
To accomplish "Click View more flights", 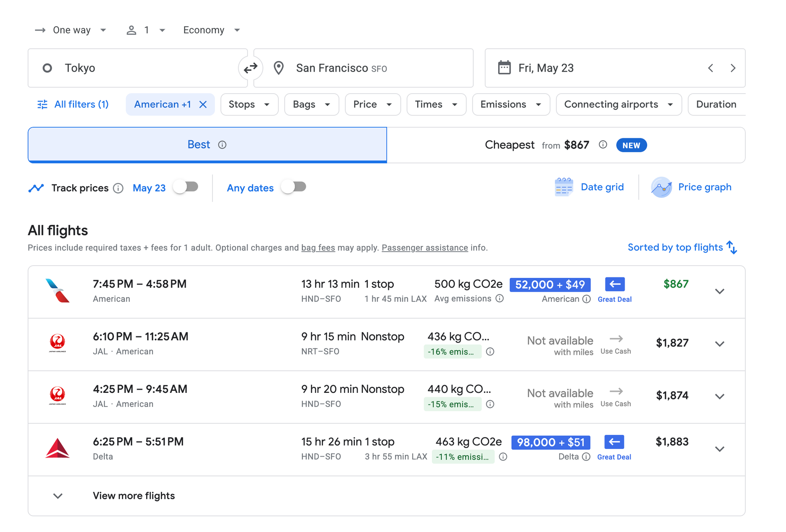I will (133, 496).
